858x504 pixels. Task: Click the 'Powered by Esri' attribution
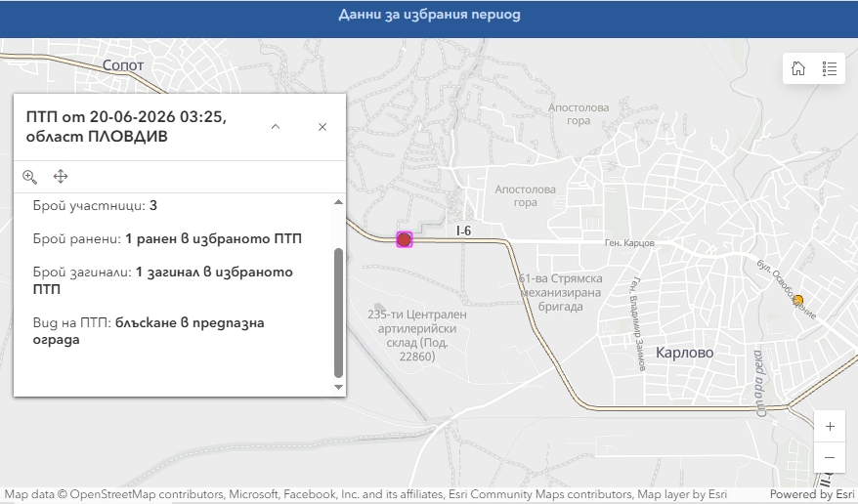(813, 494)
